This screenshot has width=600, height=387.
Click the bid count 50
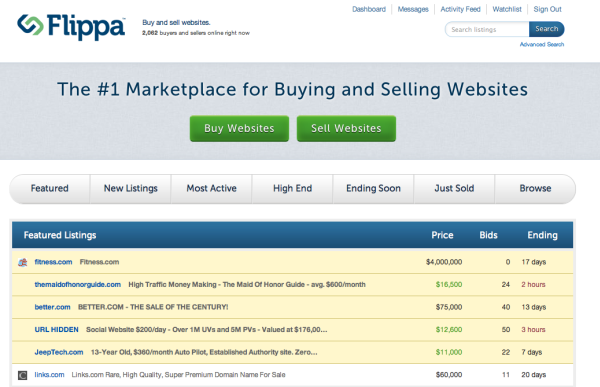click(x=506, y=330)
